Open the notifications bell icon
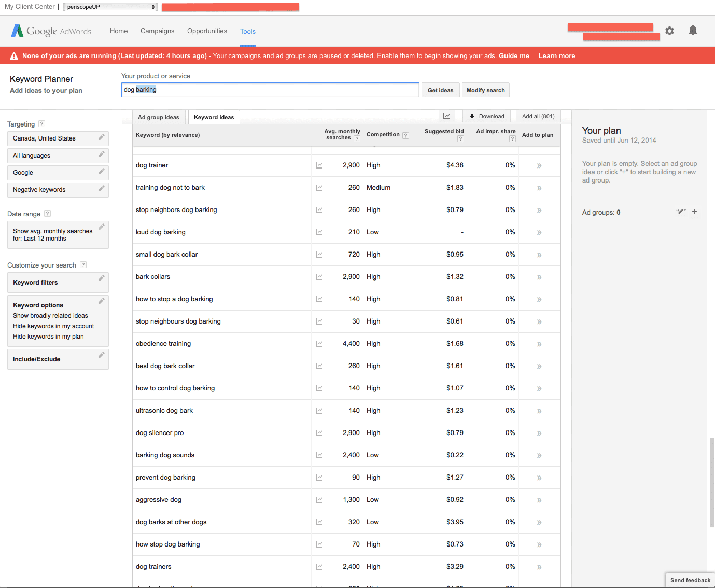Screen dimensions: 715x588 tap(693, 31)
